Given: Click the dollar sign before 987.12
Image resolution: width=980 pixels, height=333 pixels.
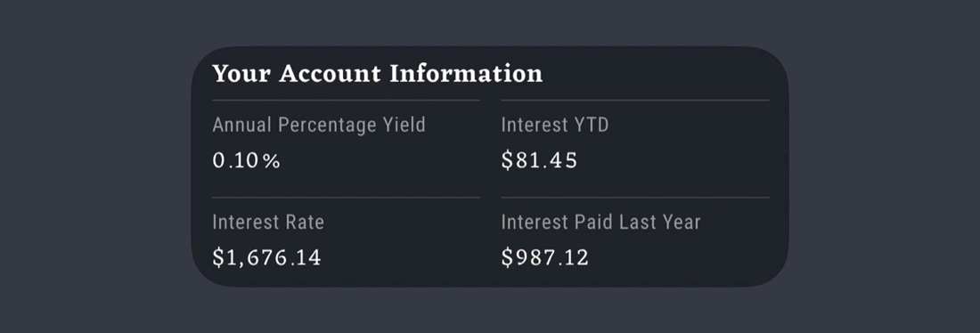Looking at the screenshot, I should point(507,258).
